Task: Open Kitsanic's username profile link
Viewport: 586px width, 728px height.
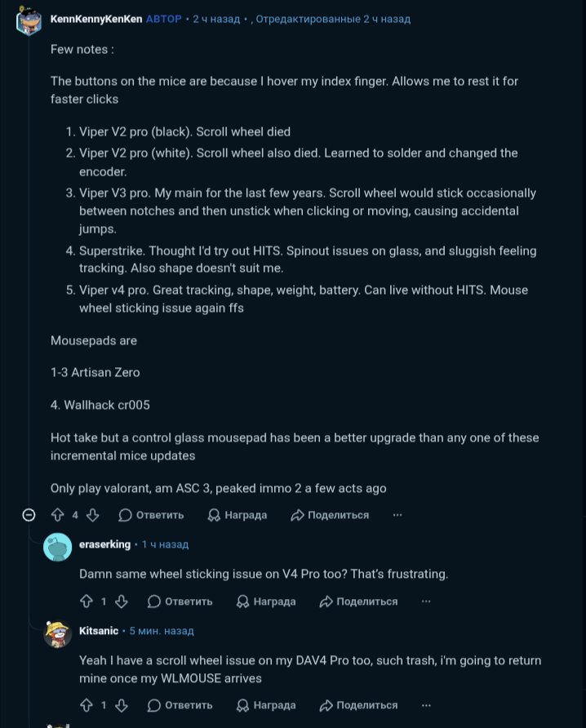Action: tap(99, 631)
